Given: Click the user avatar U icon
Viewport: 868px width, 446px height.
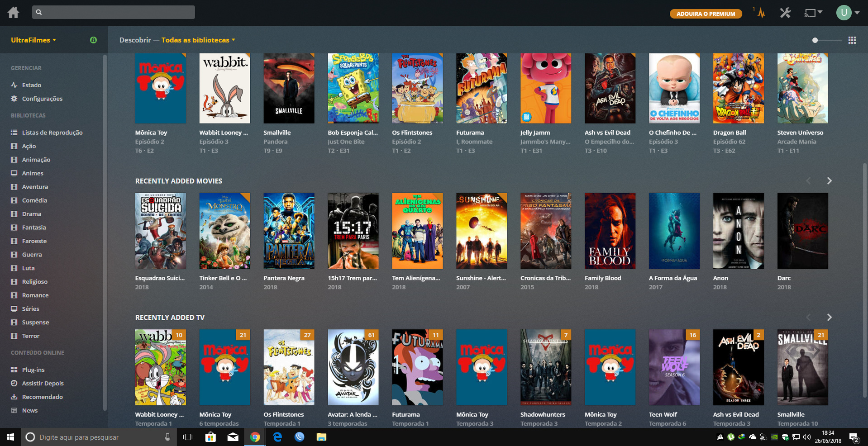Looking at the screenshot, I should pyautogui.click(x=844, y=13).
